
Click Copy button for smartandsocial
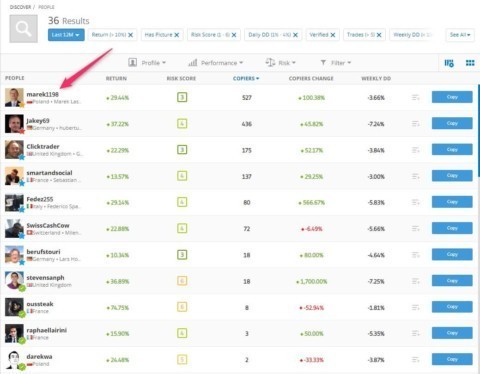(452, 176)
